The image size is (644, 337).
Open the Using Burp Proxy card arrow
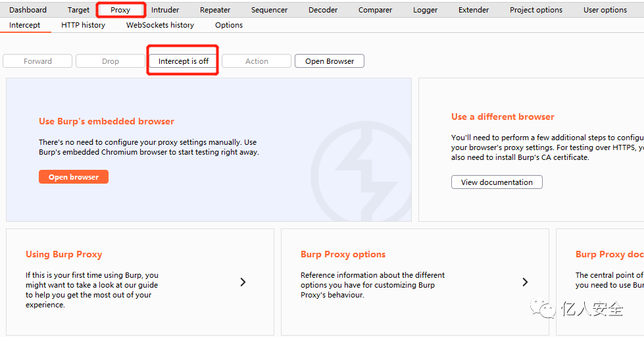[243, 282]
